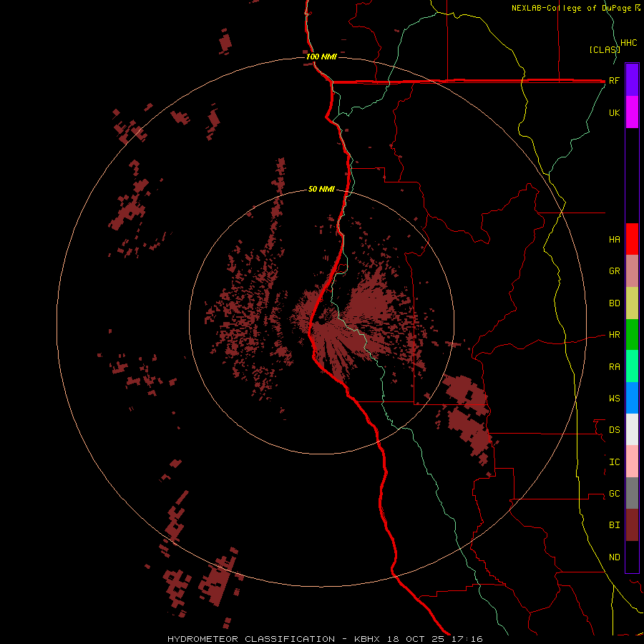Click the green HR legend swatch
This screenshot has height=644, width=644.
(632, 335)
